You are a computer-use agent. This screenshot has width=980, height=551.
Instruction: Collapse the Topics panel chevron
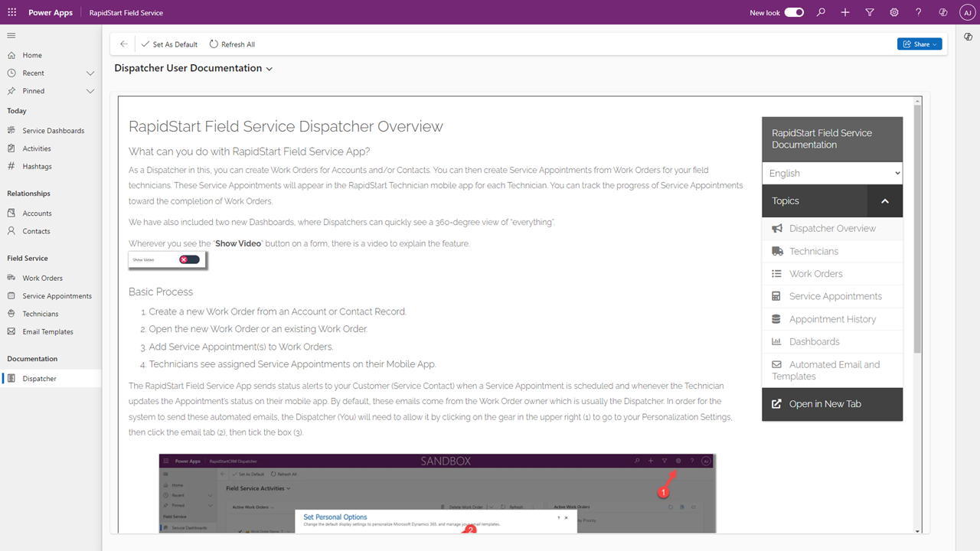pos(885,201)
